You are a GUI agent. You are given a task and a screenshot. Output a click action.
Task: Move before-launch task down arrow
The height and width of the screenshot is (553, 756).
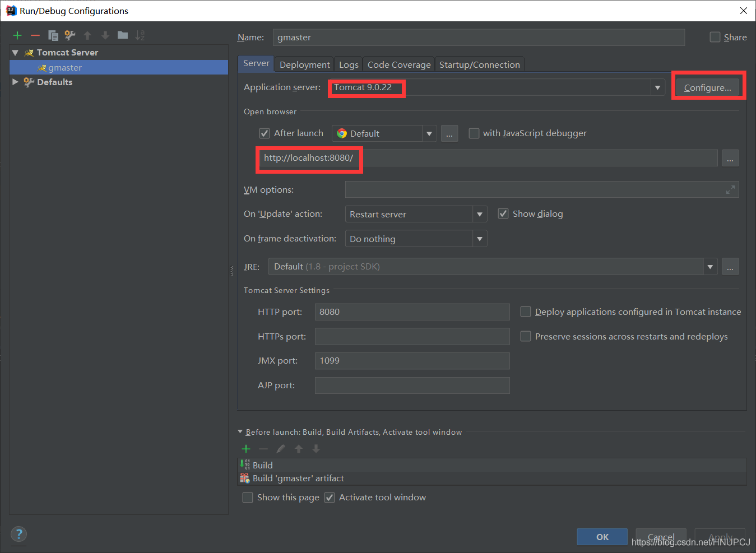click(x=316, y=449)
